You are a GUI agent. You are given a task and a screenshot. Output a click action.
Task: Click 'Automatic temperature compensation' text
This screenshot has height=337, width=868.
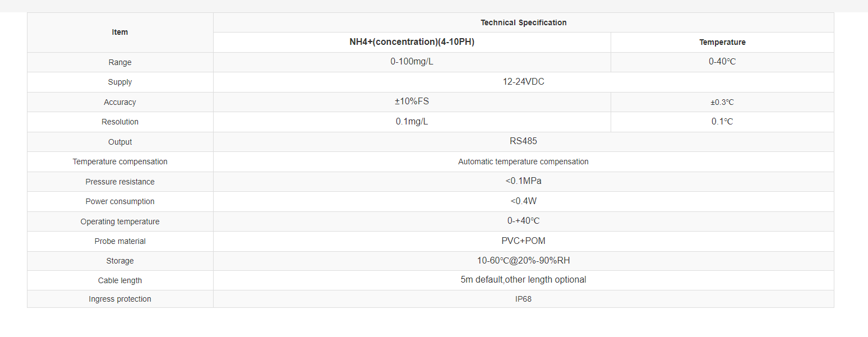(523, 162)
